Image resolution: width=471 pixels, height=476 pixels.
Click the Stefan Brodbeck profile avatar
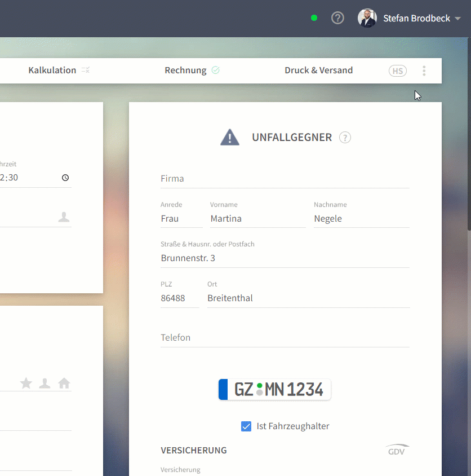[x=367, y=18]
